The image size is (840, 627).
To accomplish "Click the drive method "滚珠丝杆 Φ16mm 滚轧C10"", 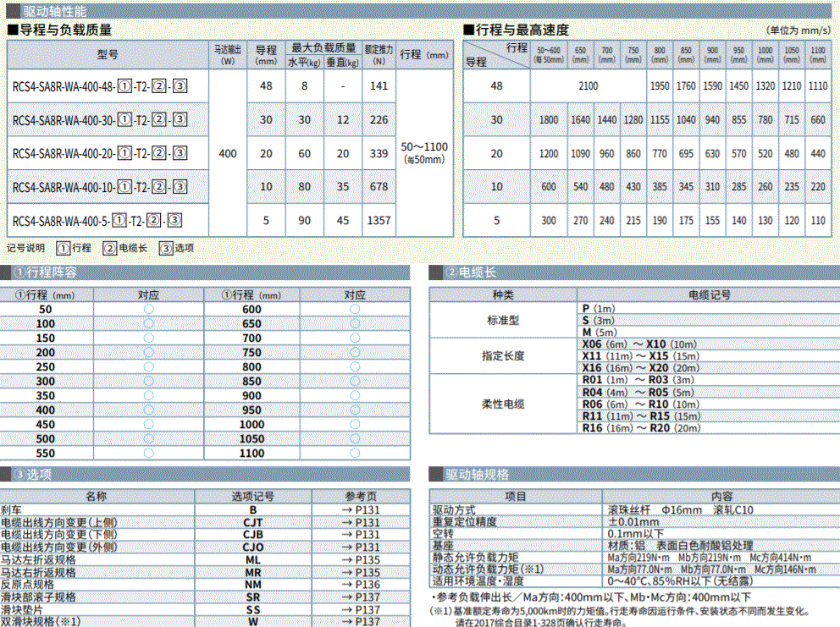I will (x=680, y=510).
